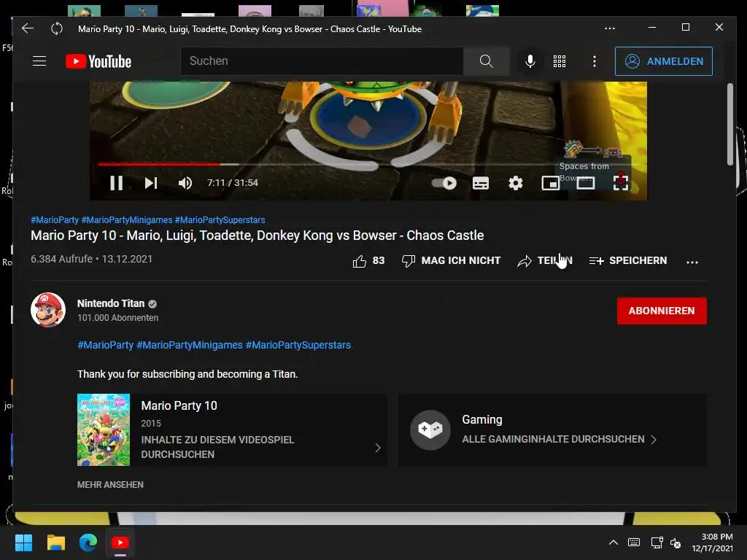Switch to miniplayer mode

(550, 183)
